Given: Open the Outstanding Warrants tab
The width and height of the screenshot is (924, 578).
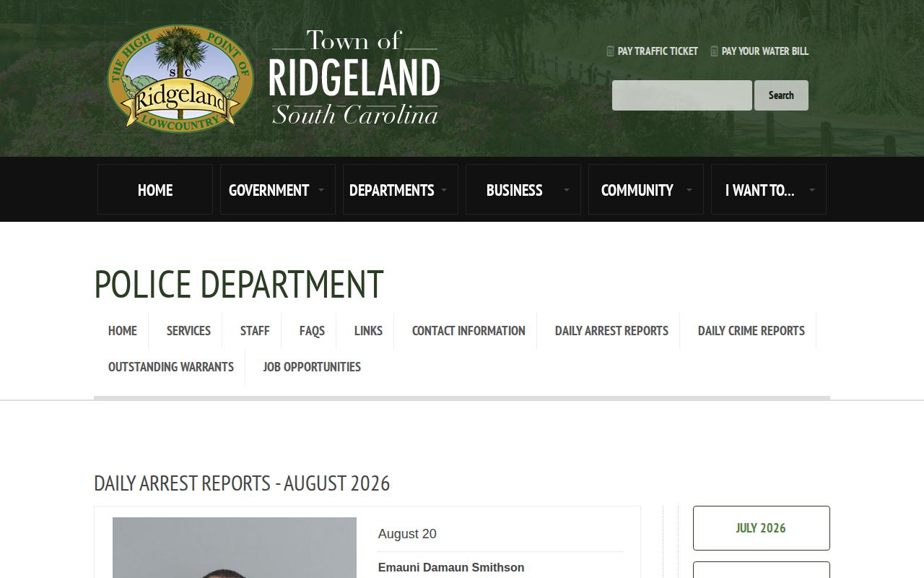Looking at the screenshot, I should click(171, 367).
